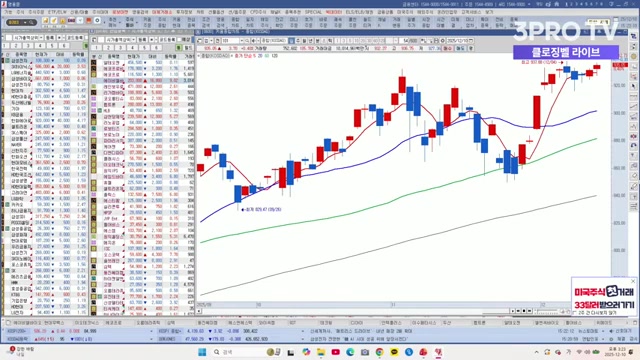Click the topmost icon in chart's right sidebar
640x360 pixels.
pos(633,36)
